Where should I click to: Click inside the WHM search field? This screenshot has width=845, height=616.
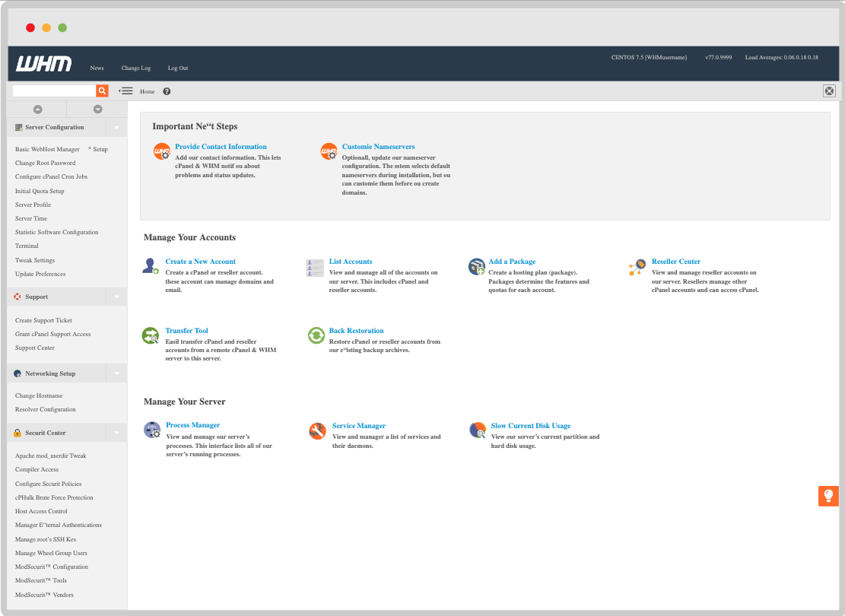point(54,90)
